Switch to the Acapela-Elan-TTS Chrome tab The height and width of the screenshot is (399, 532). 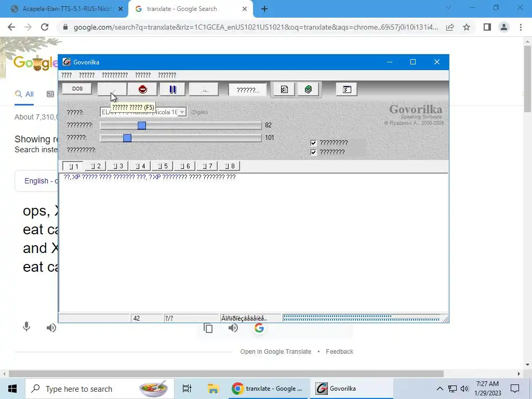[66, 9]
